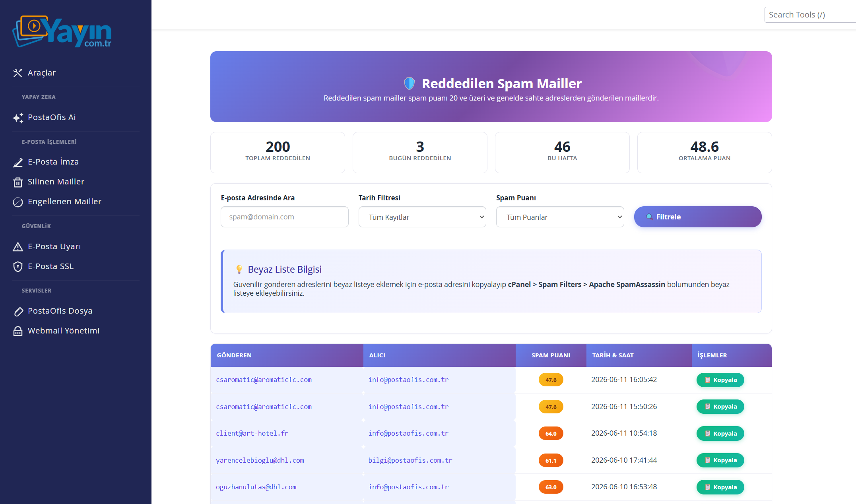
Task: Click the 3 Bugün Reddedilen stat card
Action: point(420,153)
